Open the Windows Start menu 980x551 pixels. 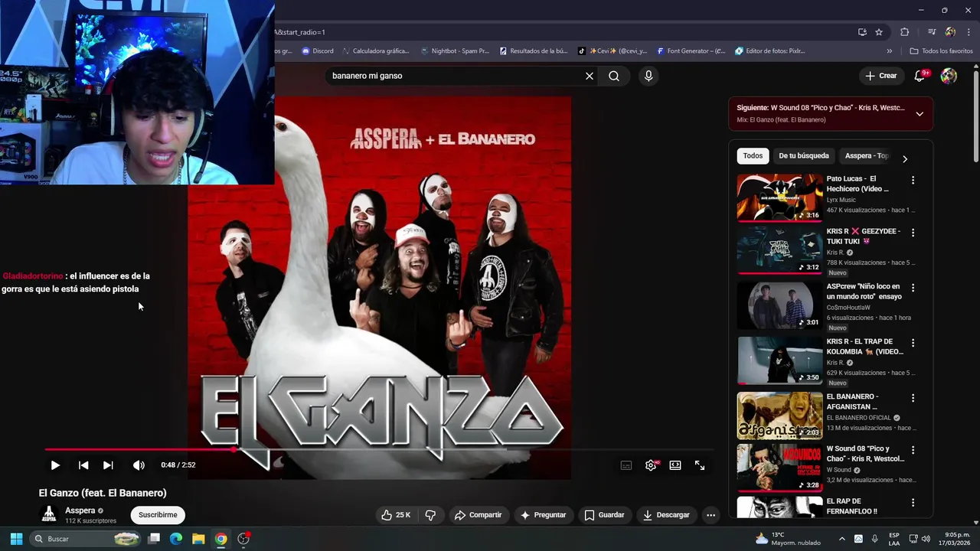pyautogui.click(x=16, y=539)
